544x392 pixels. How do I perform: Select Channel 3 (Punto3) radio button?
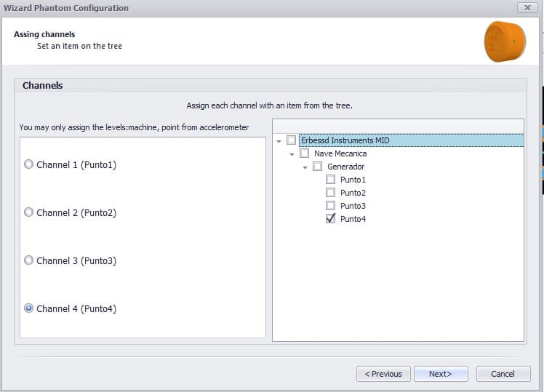(29, 260)
